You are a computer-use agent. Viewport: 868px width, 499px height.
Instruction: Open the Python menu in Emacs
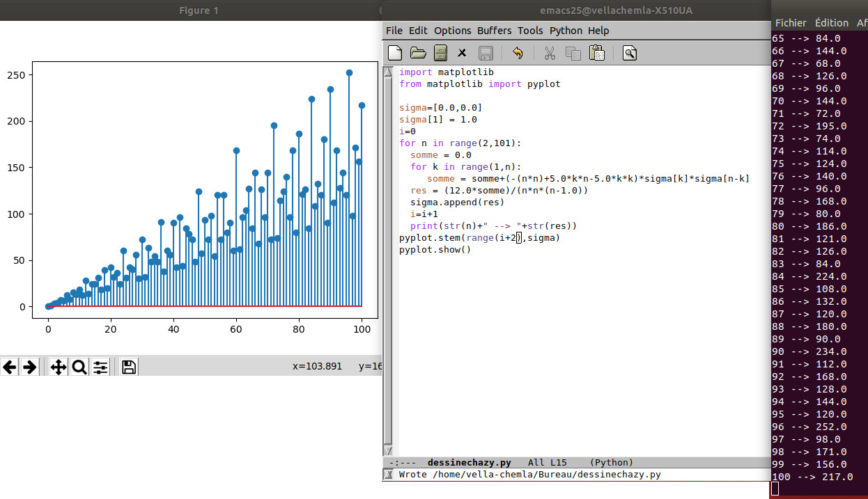[566, 31]
